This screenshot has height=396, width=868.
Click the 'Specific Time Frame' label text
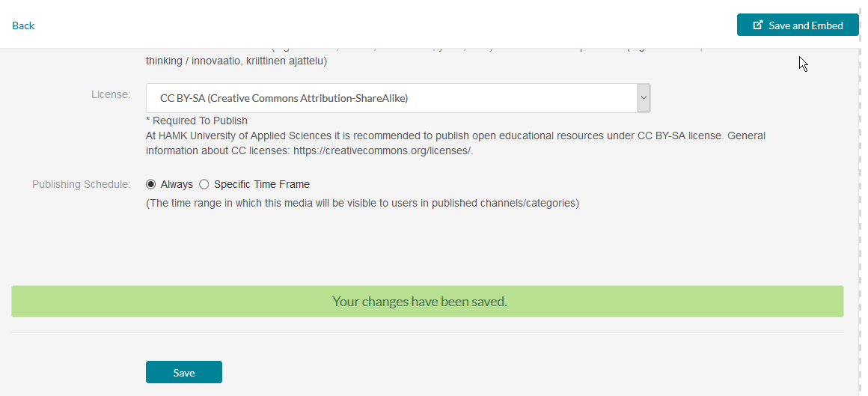coord(262,184)
